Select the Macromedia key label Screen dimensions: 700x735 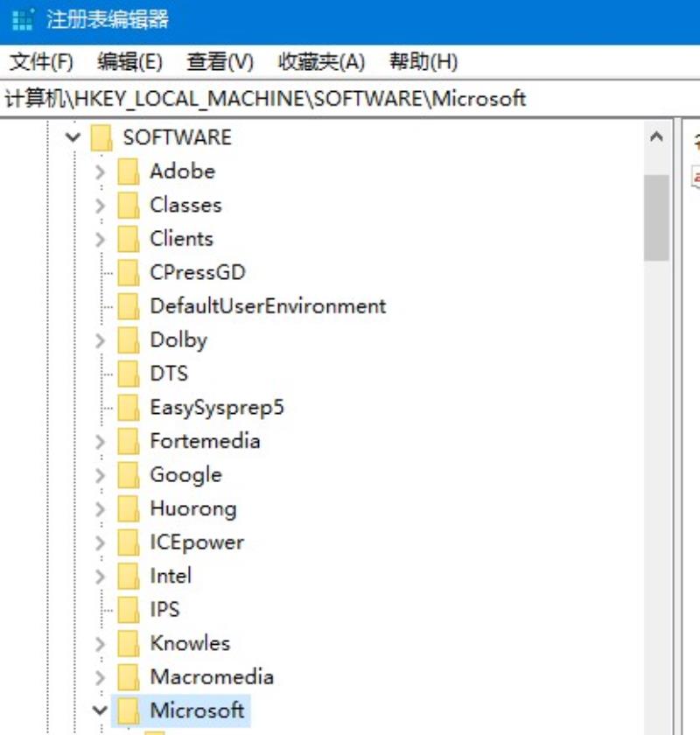click(212, 677)
